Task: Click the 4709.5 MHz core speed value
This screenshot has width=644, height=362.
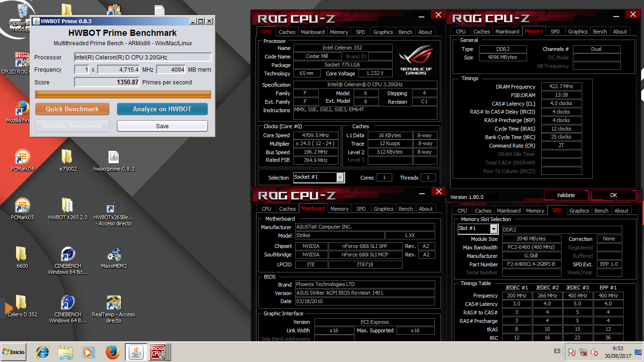Action: click(315, 135)
